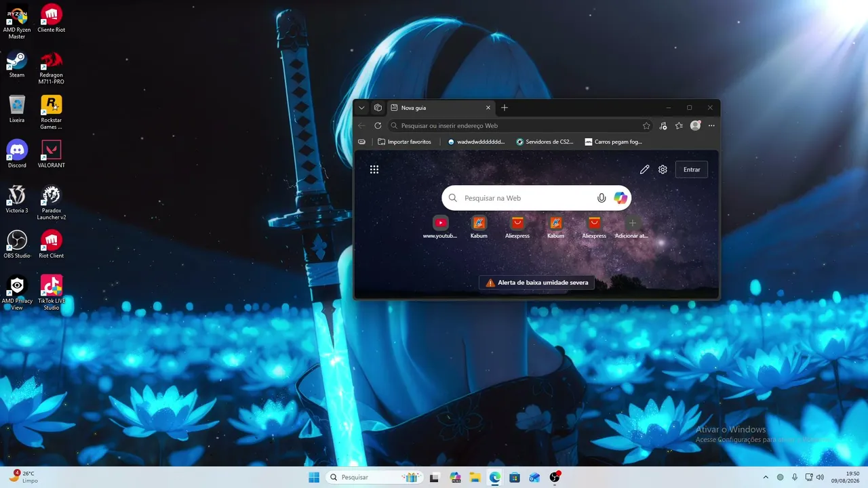Select the VALORANT desktop shortcut
Screen dimensions: 868x488
click(52, 154)
